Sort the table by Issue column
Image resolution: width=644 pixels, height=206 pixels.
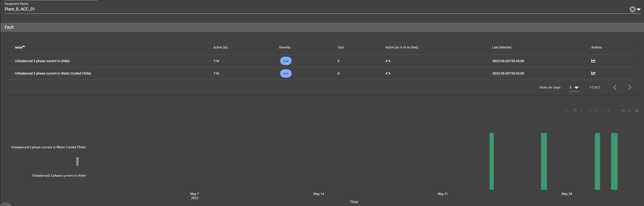pos(19,47)
